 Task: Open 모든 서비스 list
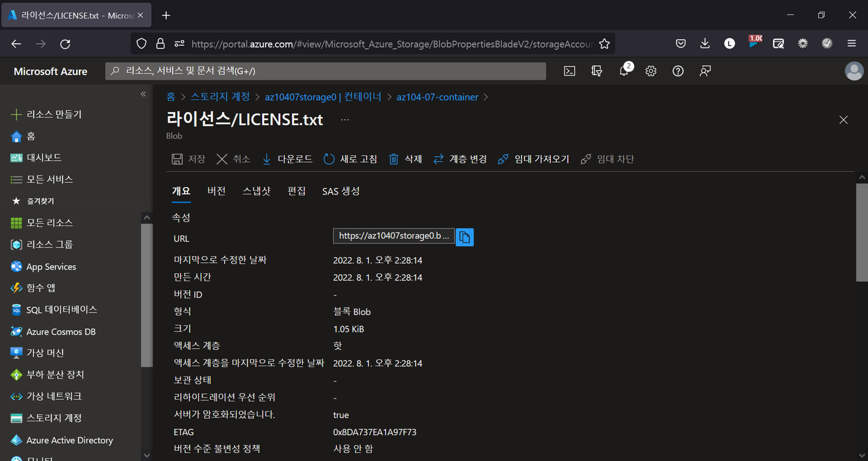coord(41,180)
